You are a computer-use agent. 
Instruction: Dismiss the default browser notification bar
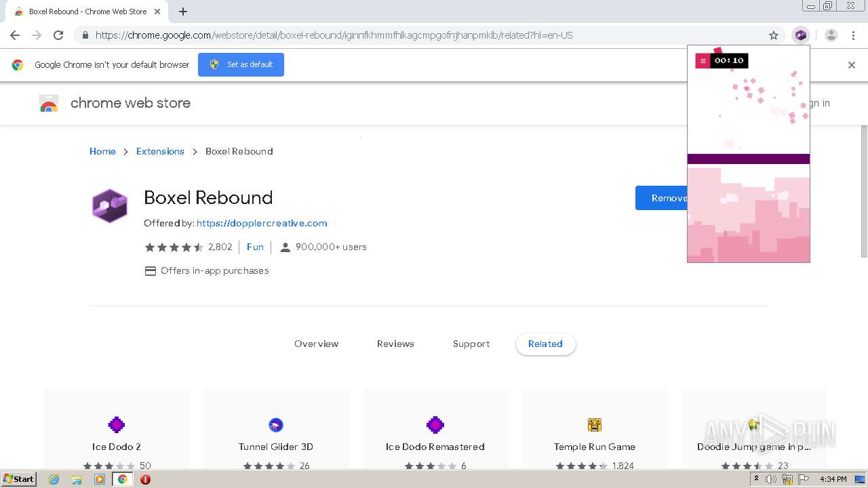pyautogui.click(x=852, y=65)
